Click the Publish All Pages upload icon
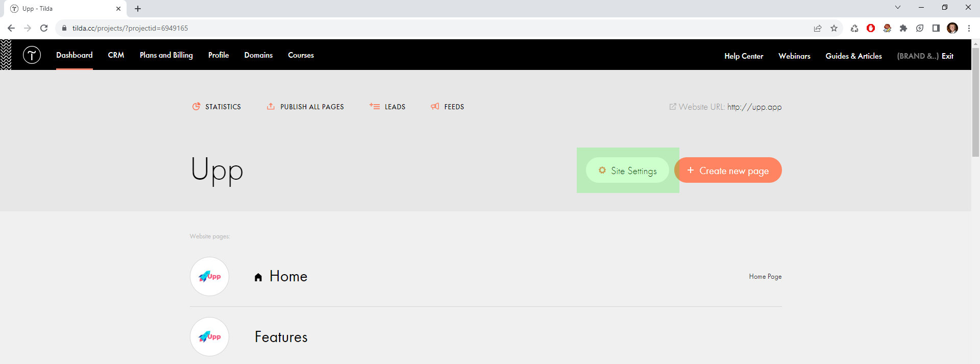This screenshot has width=980, height=364. coord(271,106)
